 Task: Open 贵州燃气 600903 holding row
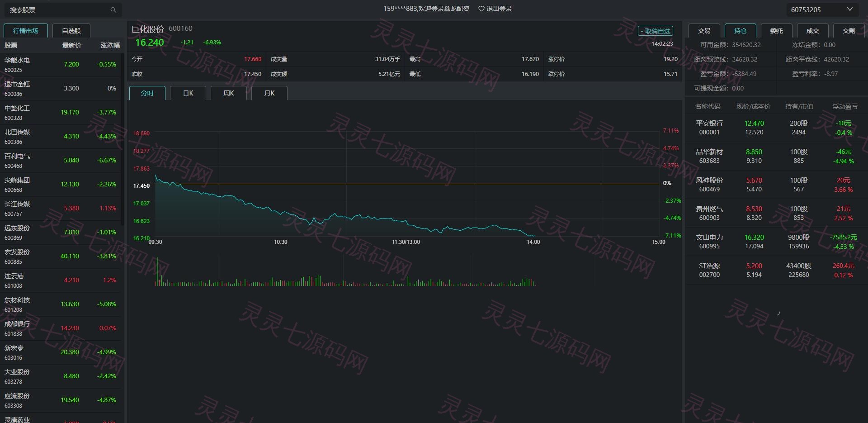(x=776, y=213)
